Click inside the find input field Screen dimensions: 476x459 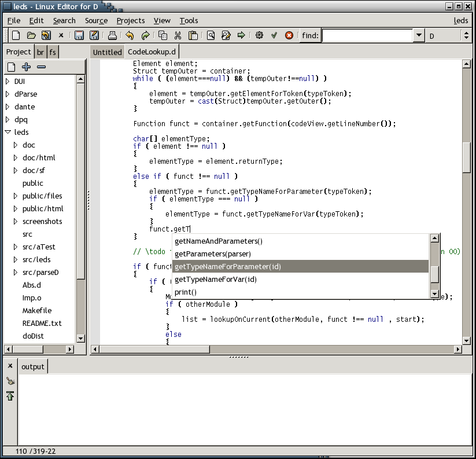click(x=367, y=35)
